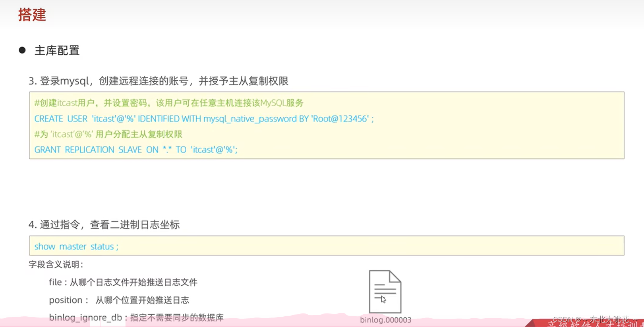Click the 搭建 slide title

pos(32,15)
